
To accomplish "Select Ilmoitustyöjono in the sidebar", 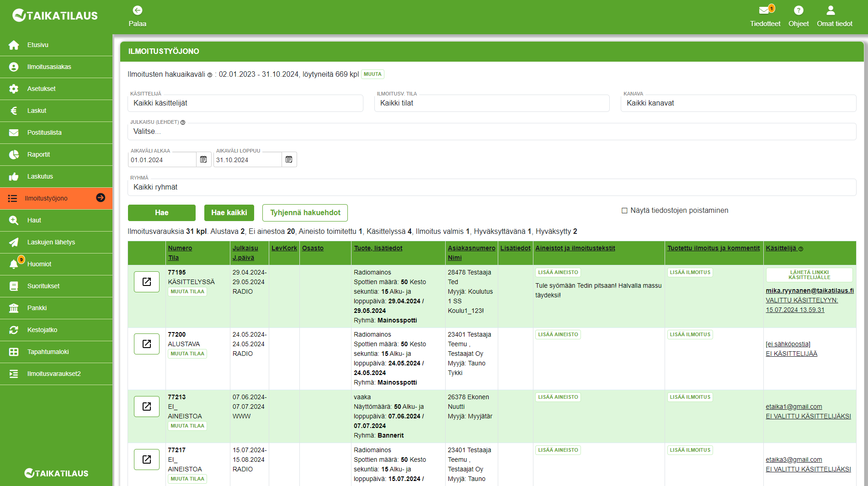I will [x=56, y=198].
